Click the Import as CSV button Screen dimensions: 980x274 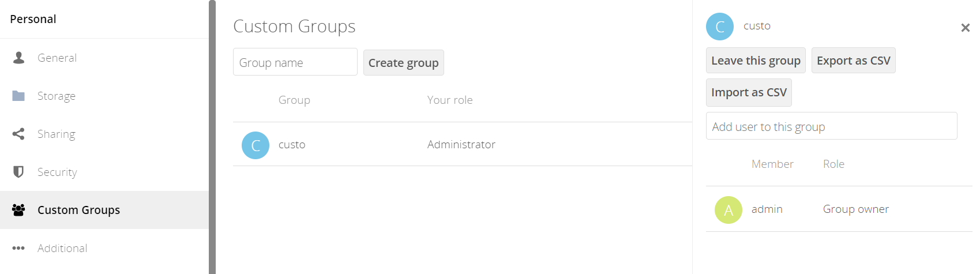(x=749, y=92)
